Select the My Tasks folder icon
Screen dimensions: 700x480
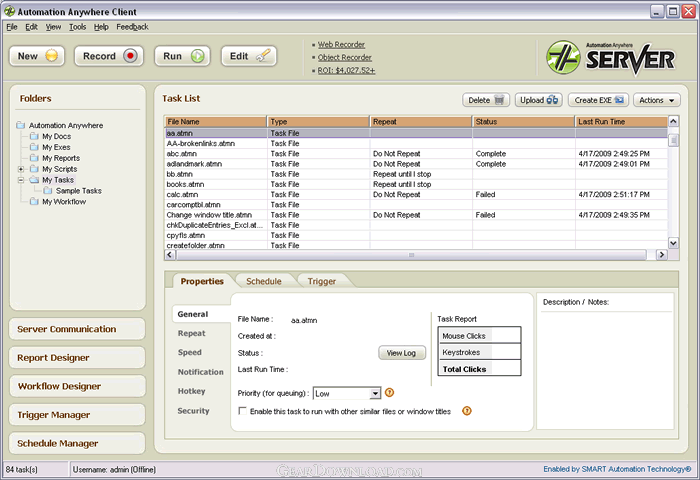click(34, 180)
